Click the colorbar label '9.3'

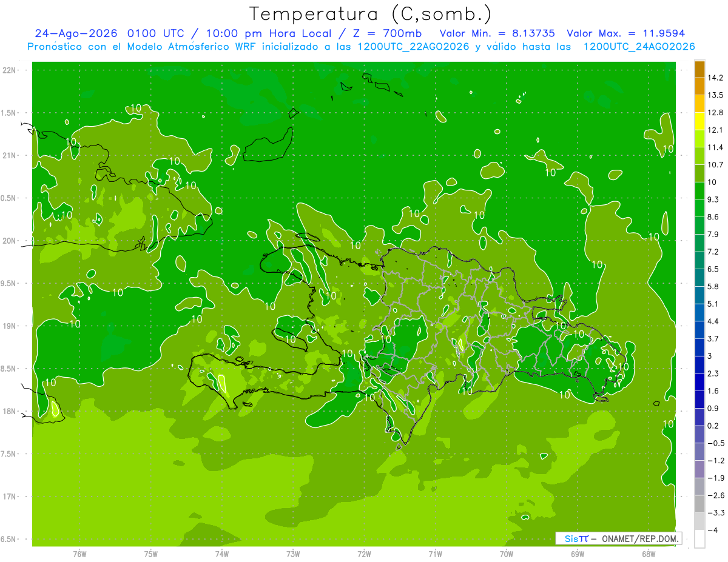[x=714, y=199]
